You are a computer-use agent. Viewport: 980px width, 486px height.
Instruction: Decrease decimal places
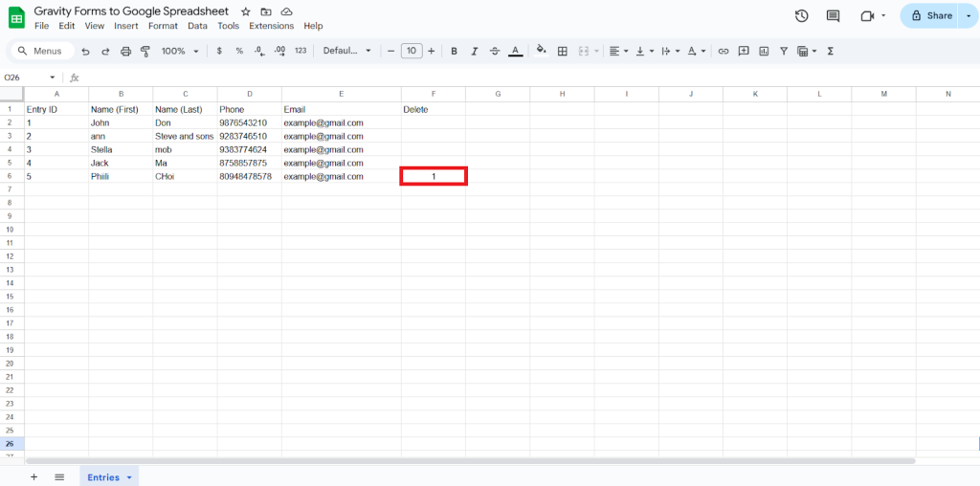pyautogui.click(x=259, y=52)
